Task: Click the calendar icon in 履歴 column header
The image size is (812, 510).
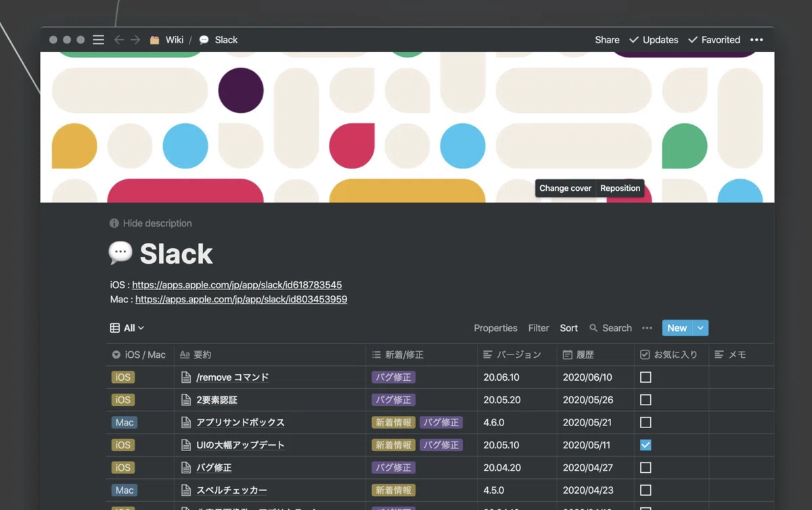Action: click(x=568, y=354)
